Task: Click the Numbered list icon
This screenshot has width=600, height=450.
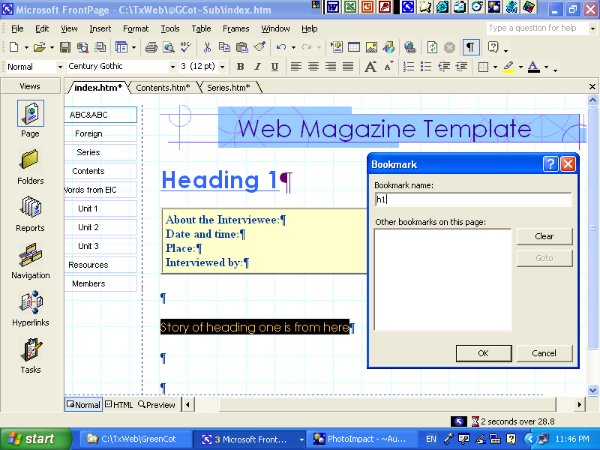Action: (409, 67)
